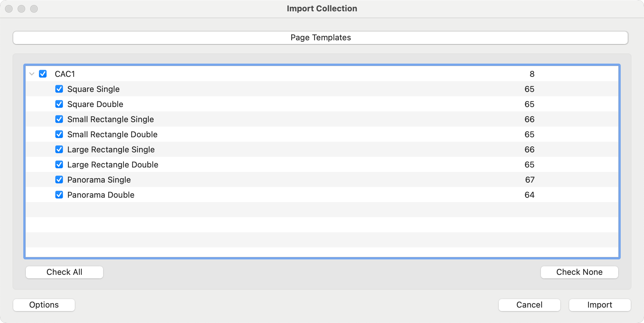This screenshot has width=644, height=323.
Task: Deselect Small Rectangle Single checkbox
Action: [x=59, y=119]
